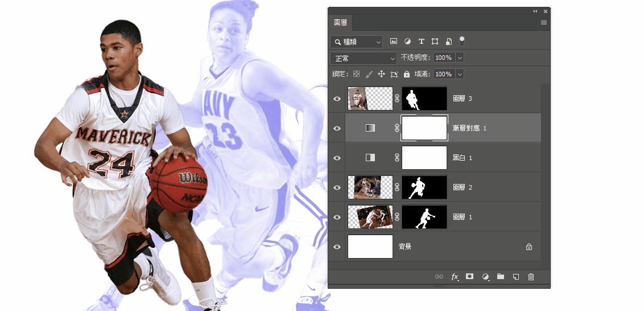The image size is (644, 311).
Task: Select layer name 圖層 2
Action: [463, 187]
